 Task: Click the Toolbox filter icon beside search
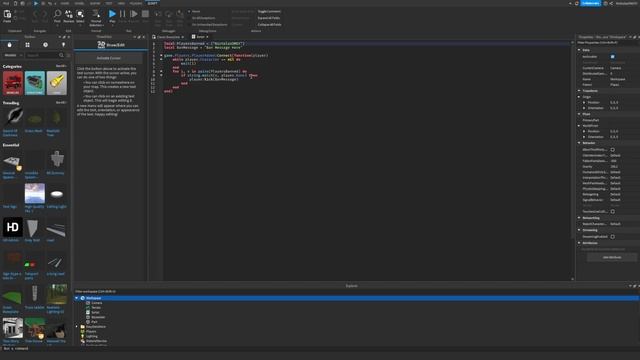68,55
